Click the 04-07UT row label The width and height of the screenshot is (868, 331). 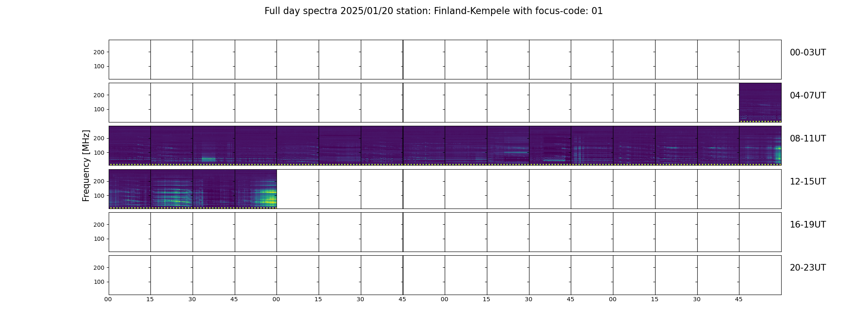pyautogui.click(x=808, y=96)
